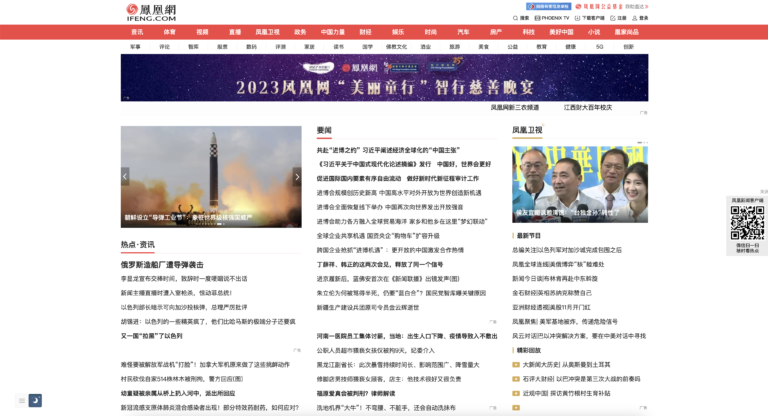Open the 娱乐 nav tab

click(x=398, y=32)
